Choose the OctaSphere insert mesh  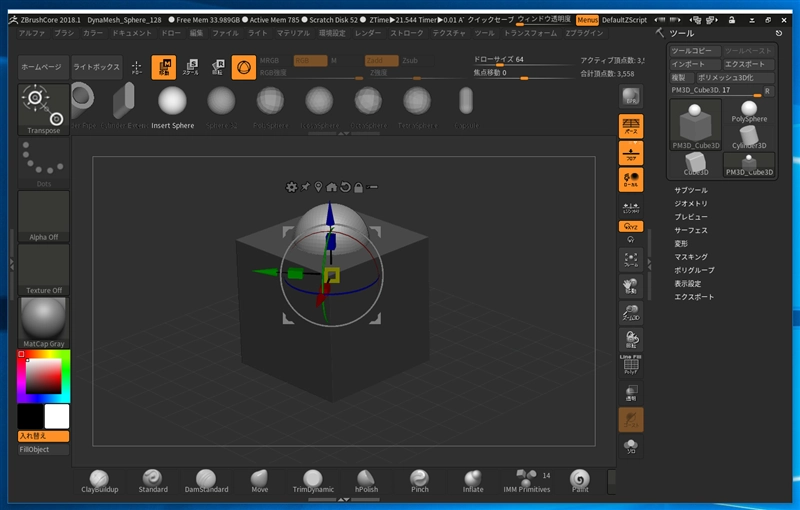(x=368, y=108)
